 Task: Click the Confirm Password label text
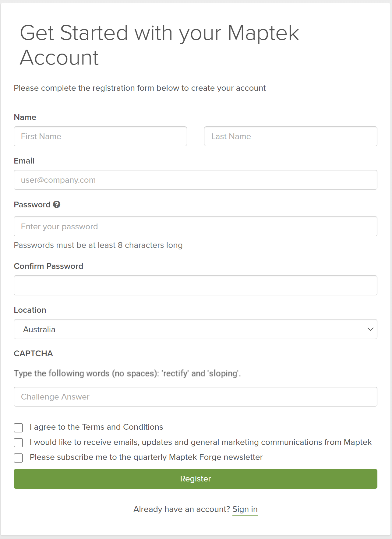(x=48, y=266)
